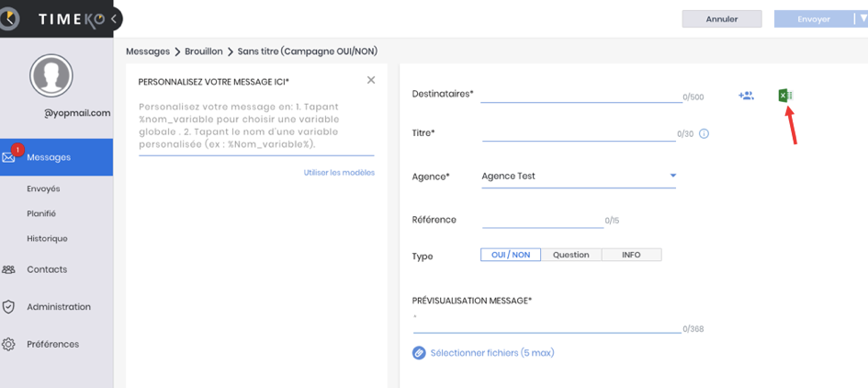Click Sans titre (Campagne OUI/NON) breadcrumb text
This screenshot has height=388, width=868.
click(x=307, y=51)
